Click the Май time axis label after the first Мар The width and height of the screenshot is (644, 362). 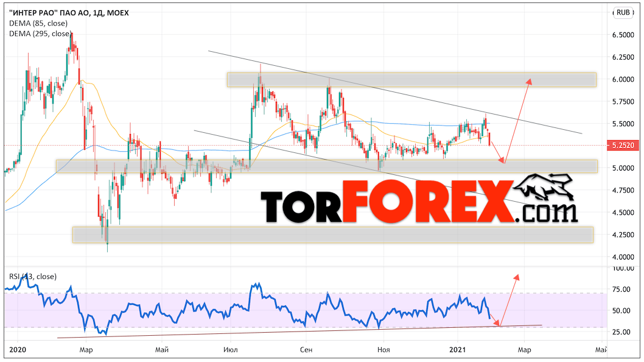(x=162, y=350)
